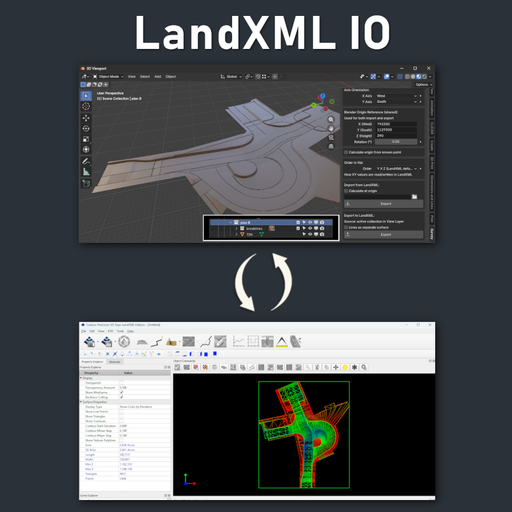This screenshot has width=512, height=512.
Task: Select the Scale tool in Blender
Action: click(86, 139)
